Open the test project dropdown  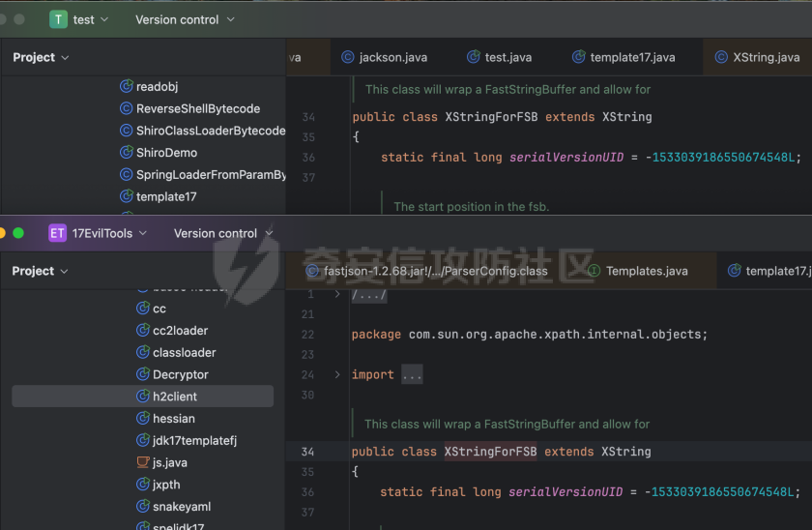(x=90, y=19)
